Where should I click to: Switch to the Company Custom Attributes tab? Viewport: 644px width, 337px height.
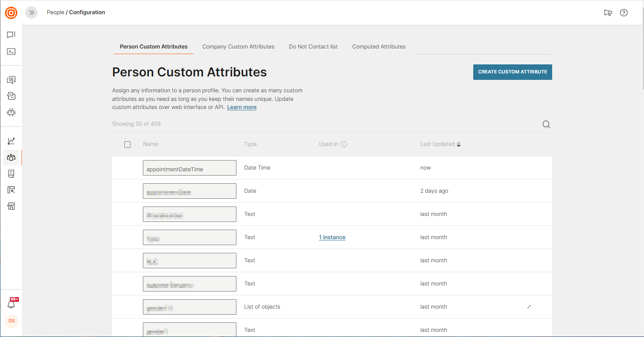[238, 46]
